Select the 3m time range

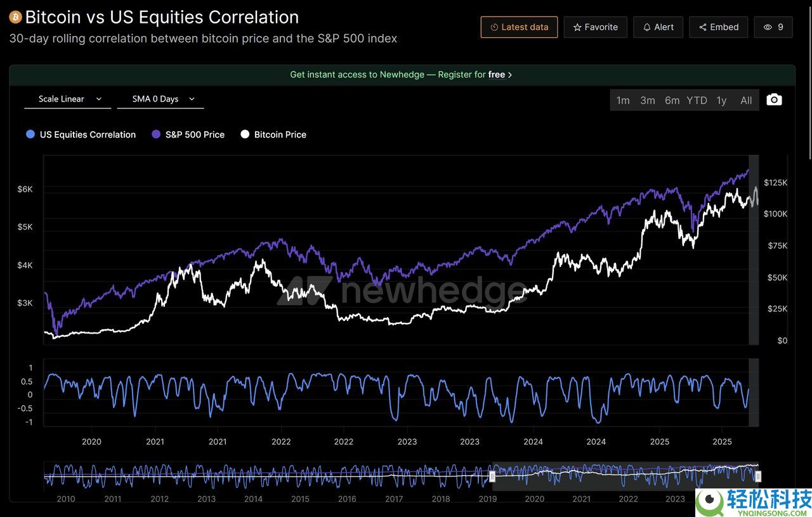[x=648, y=100]
